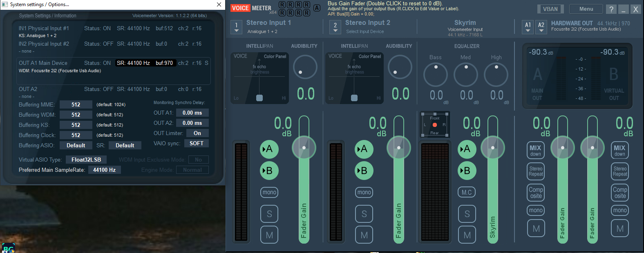644x253 pixels.
Task: Enable bus B on Stereo Input 1
Action: (x=269, y=171)
